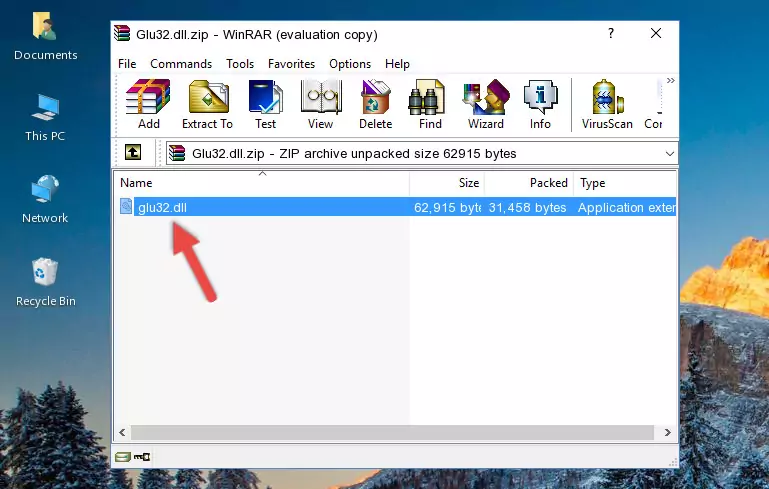The width and height of the screenshot is (769, 489).
Task: Sort by the Size column header
Action: click(x=447, y=183)
